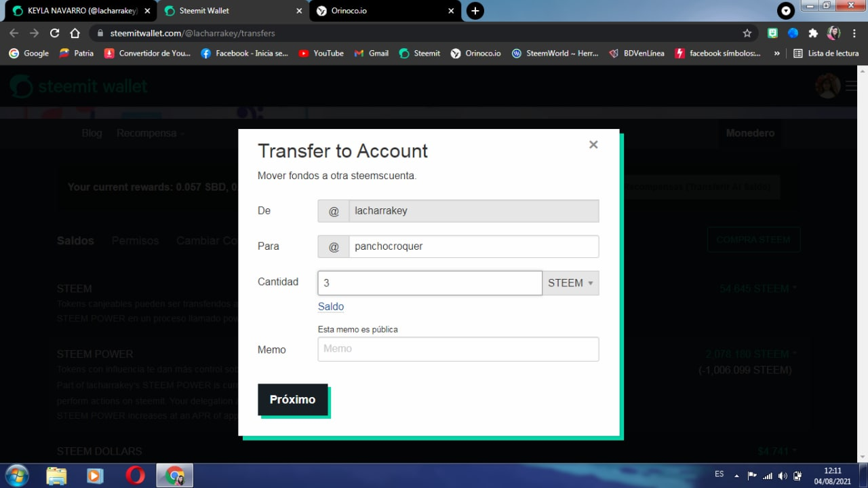Open the media player taskbar icon
Screen dimensions: 868x488
(96, 476)
